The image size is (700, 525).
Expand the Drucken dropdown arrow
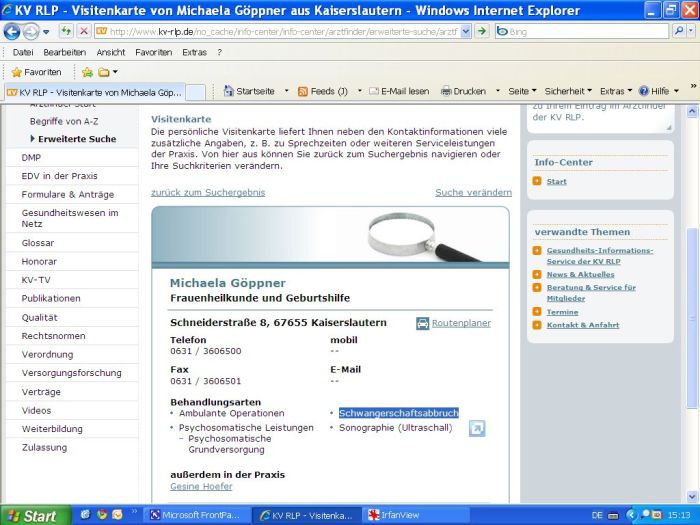[x=497, y=92]
